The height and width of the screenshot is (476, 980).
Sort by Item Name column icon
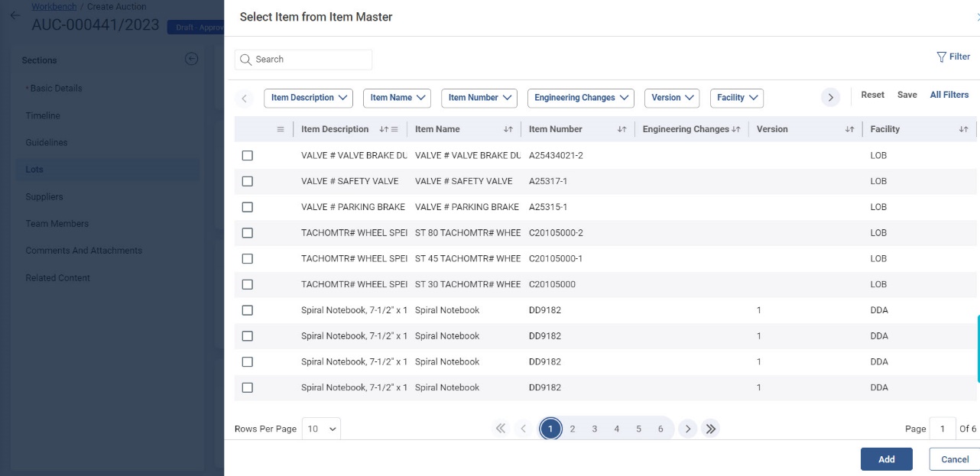coord(508,129)
